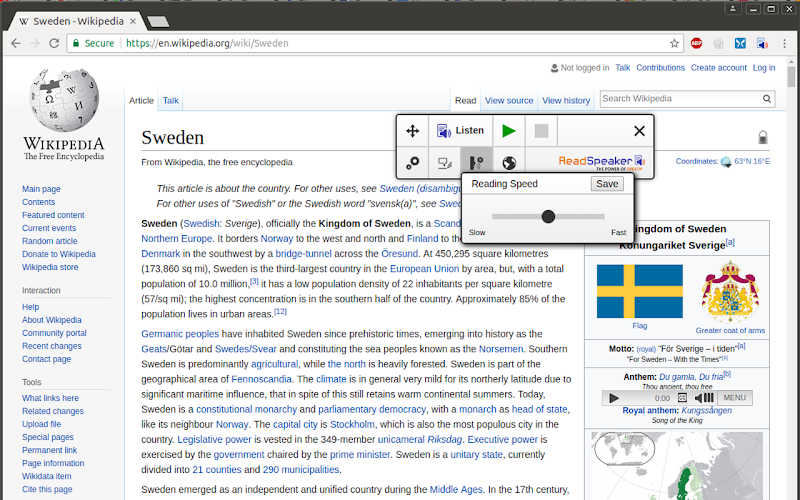
Task: Open the Adblock Plus extension icon
Action: pyautogui.click(x=696, y=43)
